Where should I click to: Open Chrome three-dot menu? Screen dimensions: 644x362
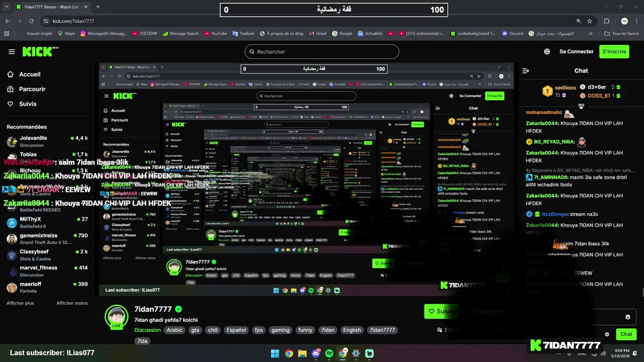636,21
